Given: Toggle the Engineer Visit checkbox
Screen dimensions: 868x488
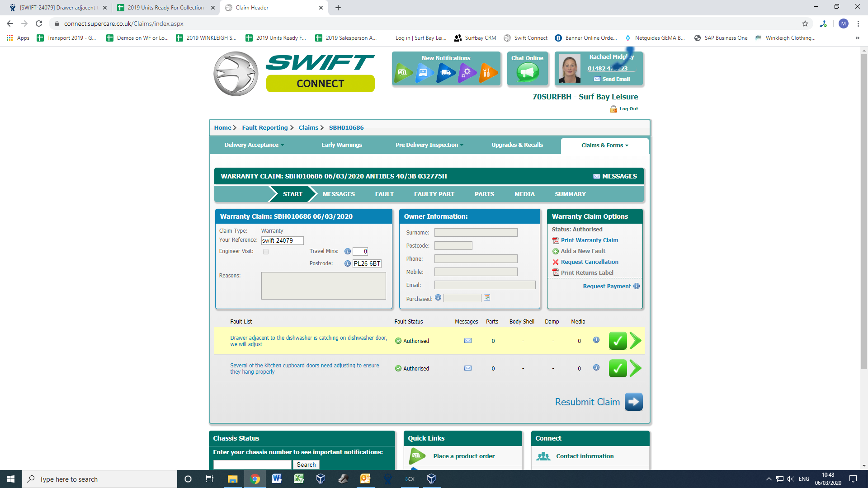Looking at the screenshot, I should [x=266, y=252].
